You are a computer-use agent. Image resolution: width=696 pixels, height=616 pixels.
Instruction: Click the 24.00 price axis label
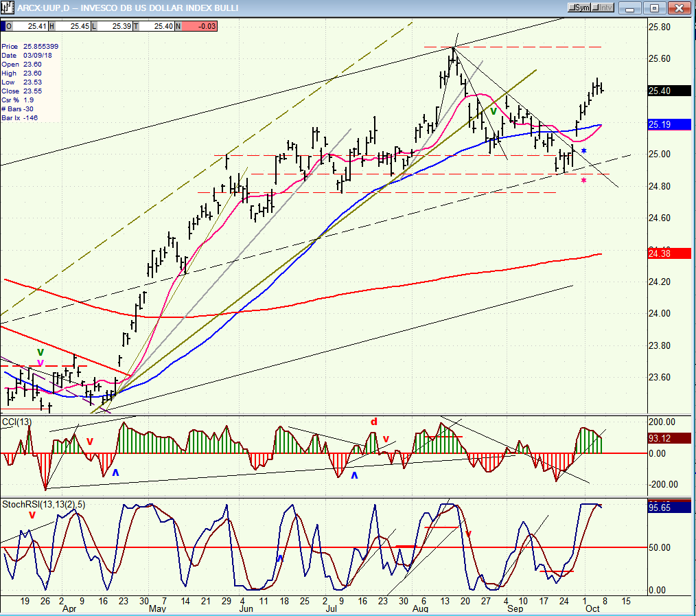tap(659, 313)
